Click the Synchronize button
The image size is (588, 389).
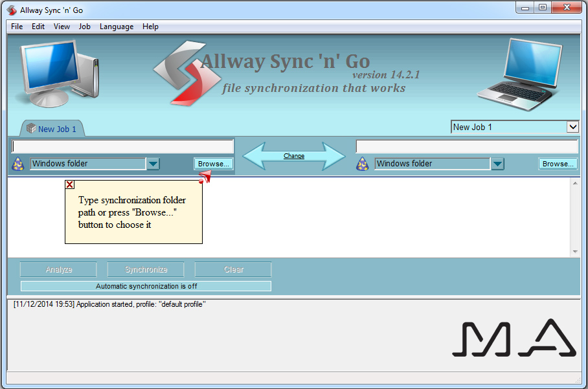(x=146, y=269)
